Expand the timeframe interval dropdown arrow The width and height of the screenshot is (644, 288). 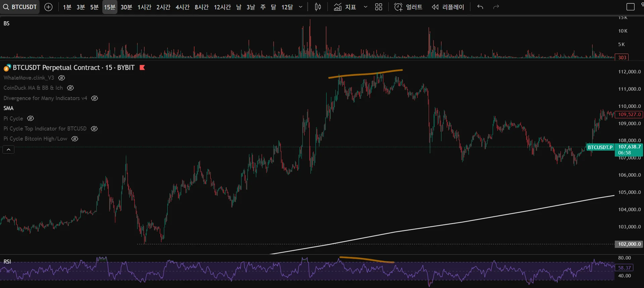[301, 7]
